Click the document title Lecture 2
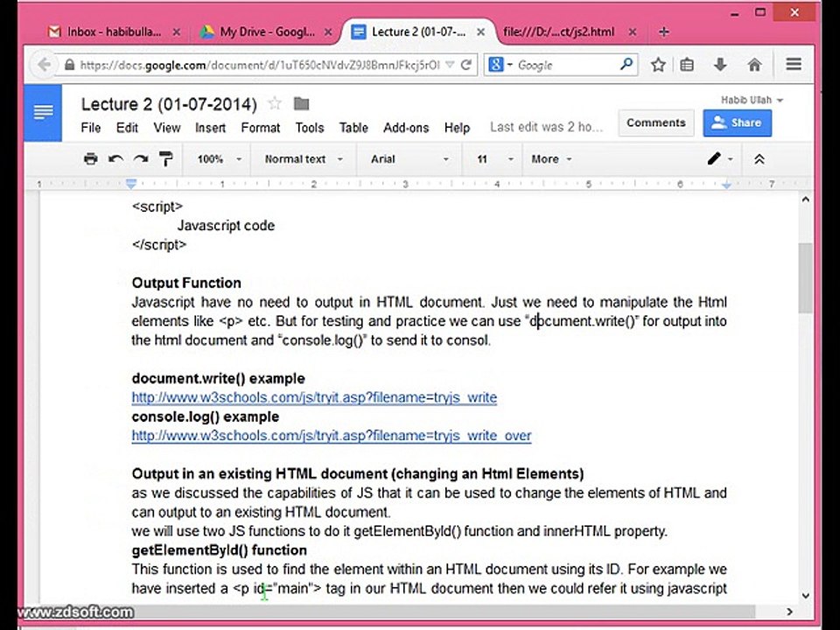The image size is (840, 630). tap(169, 103)
